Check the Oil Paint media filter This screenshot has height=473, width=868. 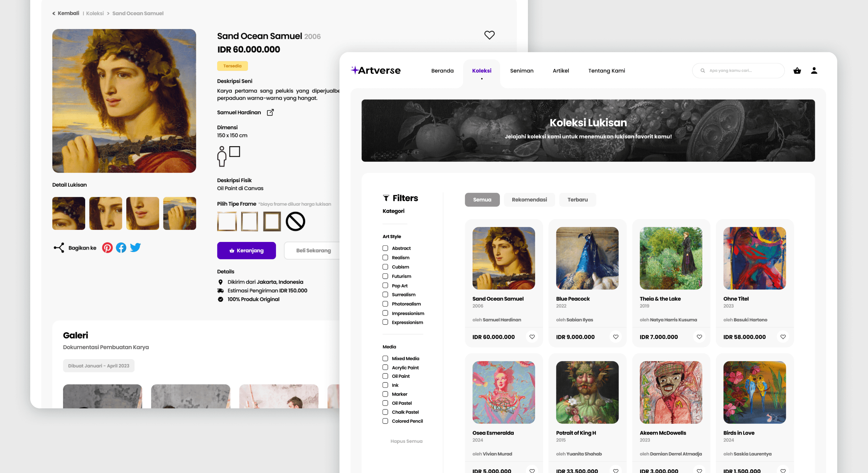(385, 376)
